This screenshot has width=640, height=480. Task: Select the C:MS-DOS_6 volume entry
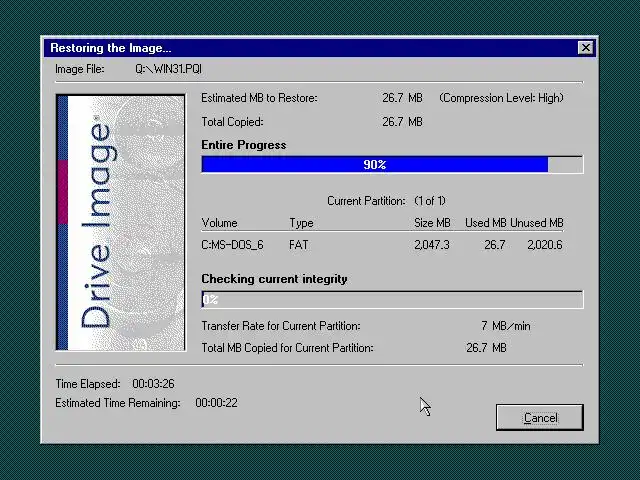click(232, 245)
